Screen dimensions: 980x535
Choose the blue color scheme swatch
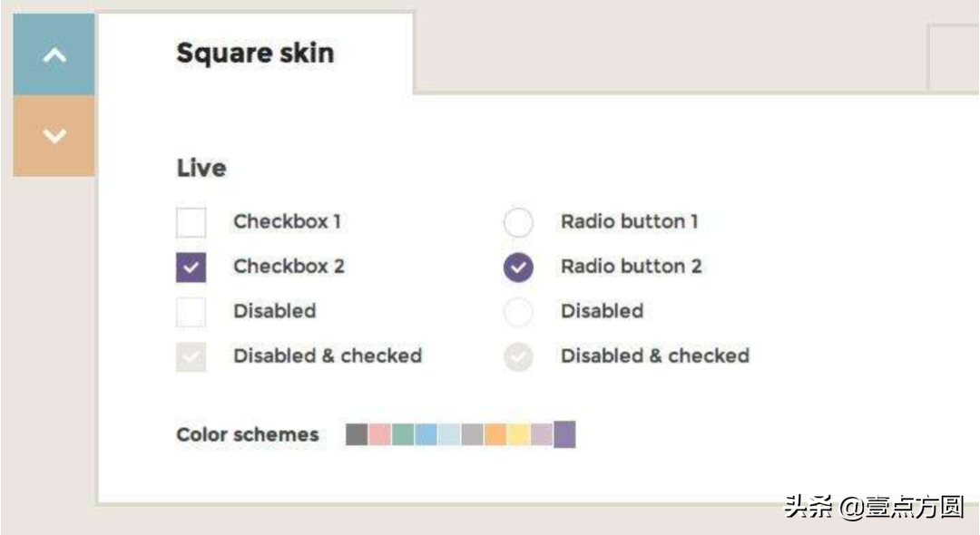click(x=426, y=434)
